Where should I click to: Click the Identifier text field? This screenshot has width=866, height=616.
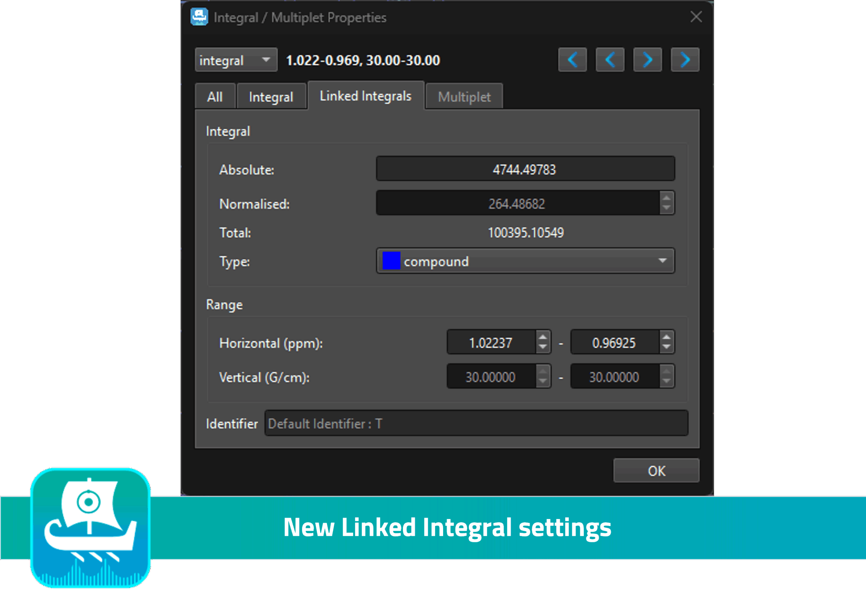476,423
